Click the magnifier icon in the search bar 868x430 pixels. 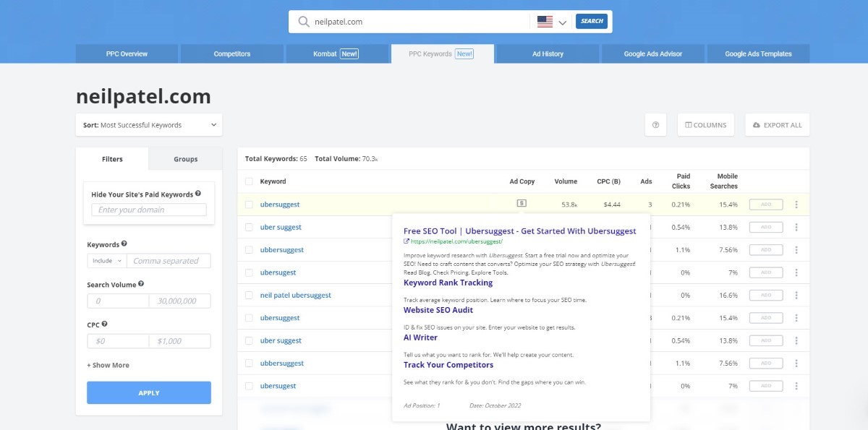pos(304,22)
